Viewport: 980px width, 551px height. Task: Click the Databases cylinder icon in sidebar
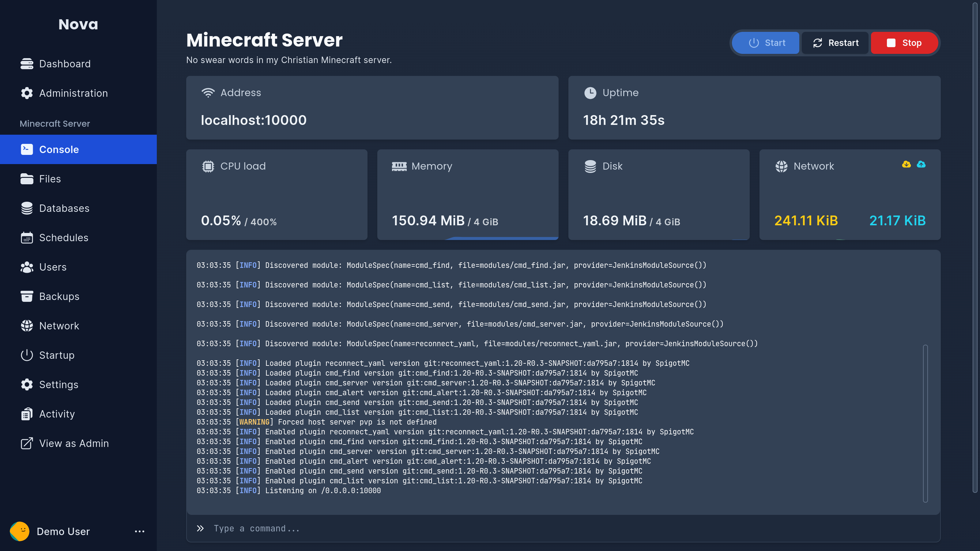coord(27,208)
